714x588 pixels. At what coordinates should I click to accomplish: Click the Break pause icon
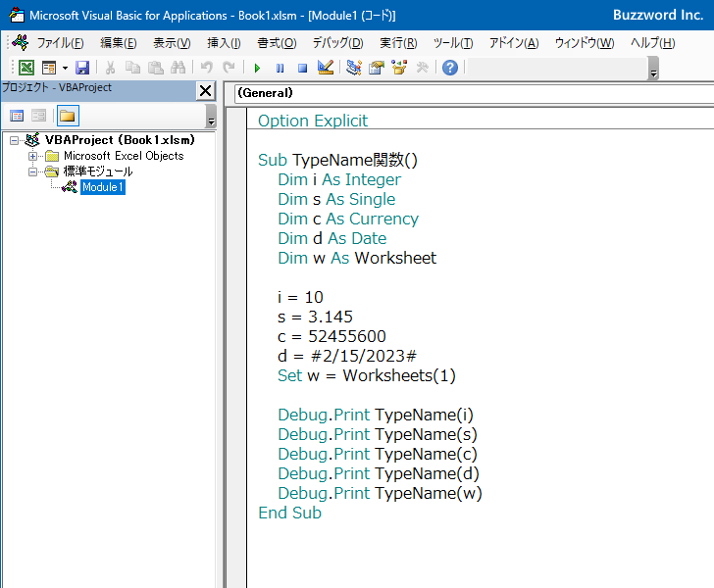point(280,69)
